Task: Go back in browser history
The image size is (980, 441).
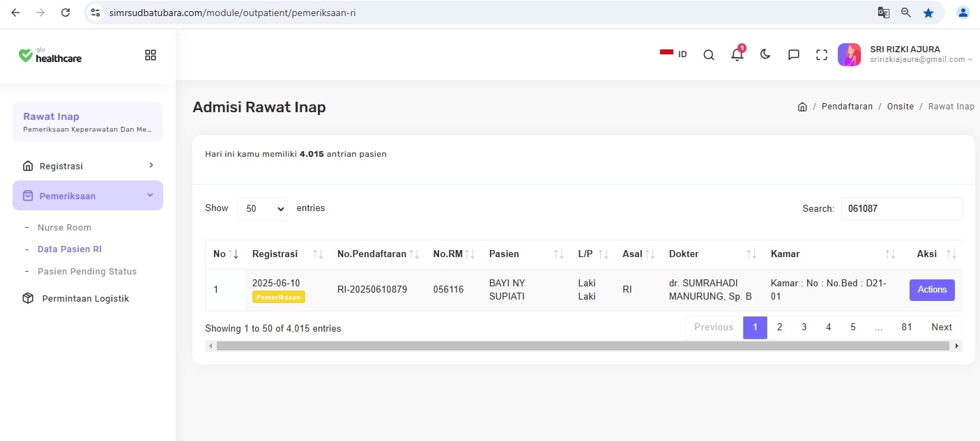Action: pos(15,13)
